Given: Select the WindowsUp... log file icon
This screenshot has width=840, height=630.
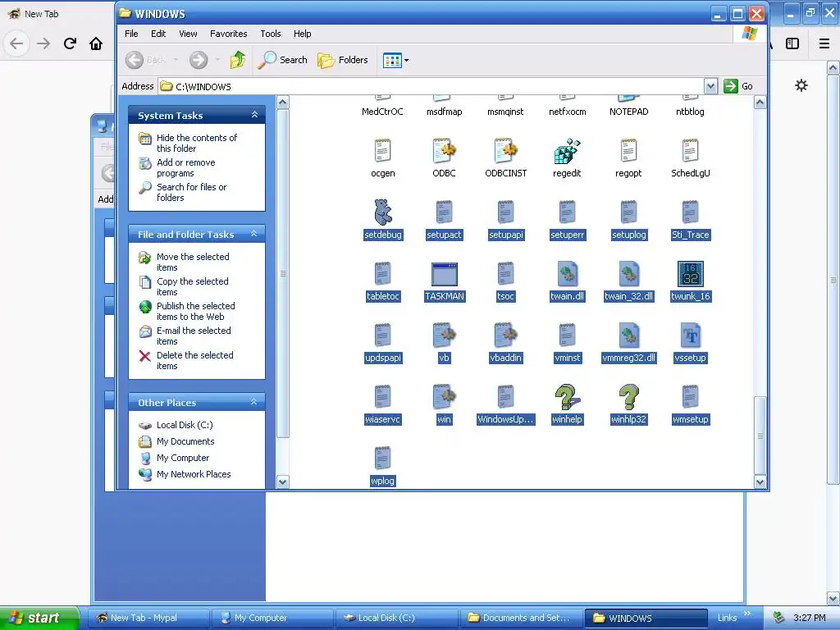Looking at the screenshot, I should [505, 398].
